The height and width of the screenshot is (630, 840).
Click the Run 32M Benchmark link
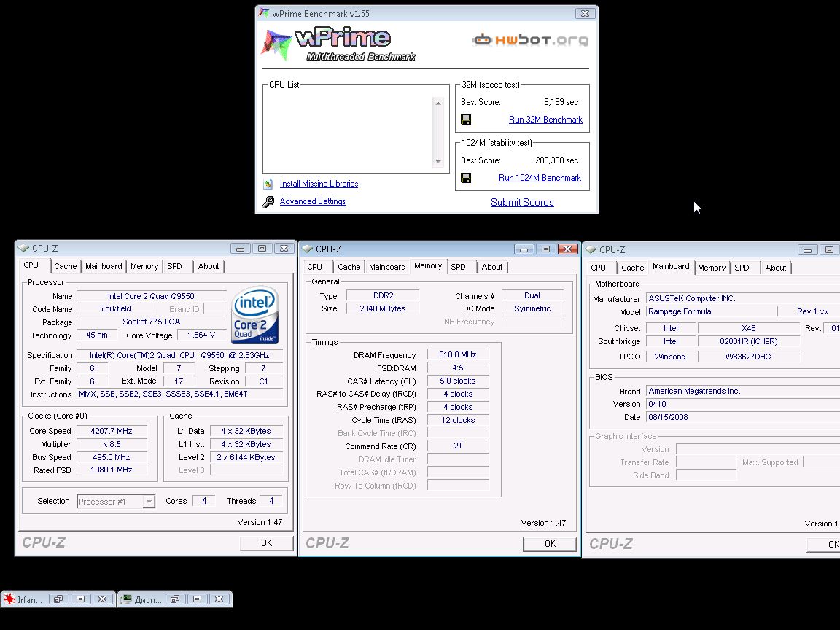545,120
